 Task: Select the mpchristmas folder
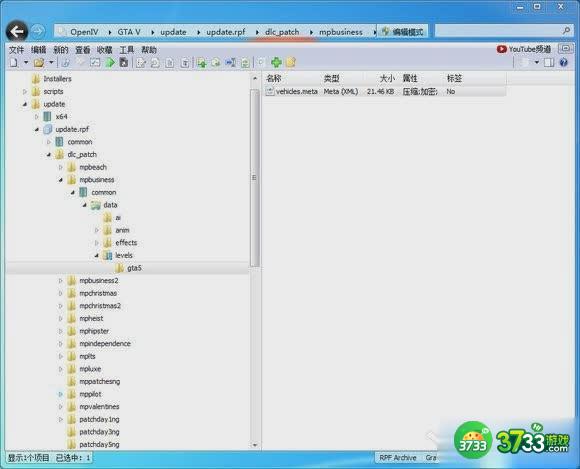[98, 293]
